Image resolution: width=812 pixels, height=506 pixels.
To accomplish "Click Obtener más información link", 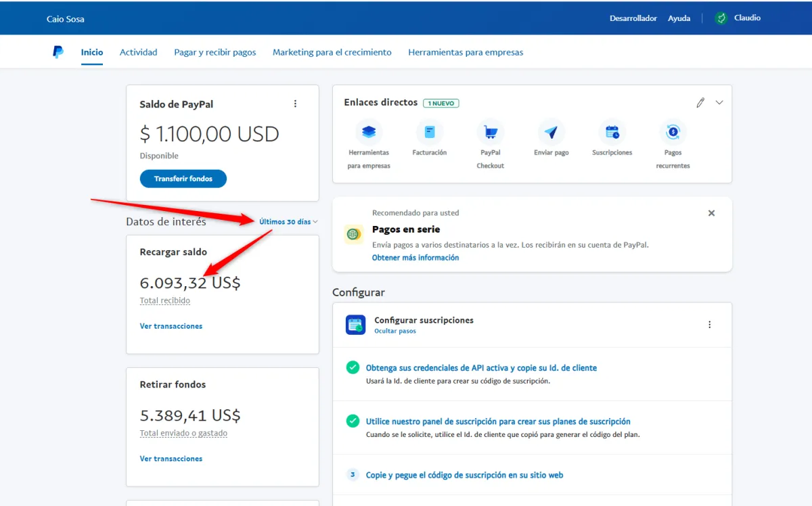I will (415, 258).
